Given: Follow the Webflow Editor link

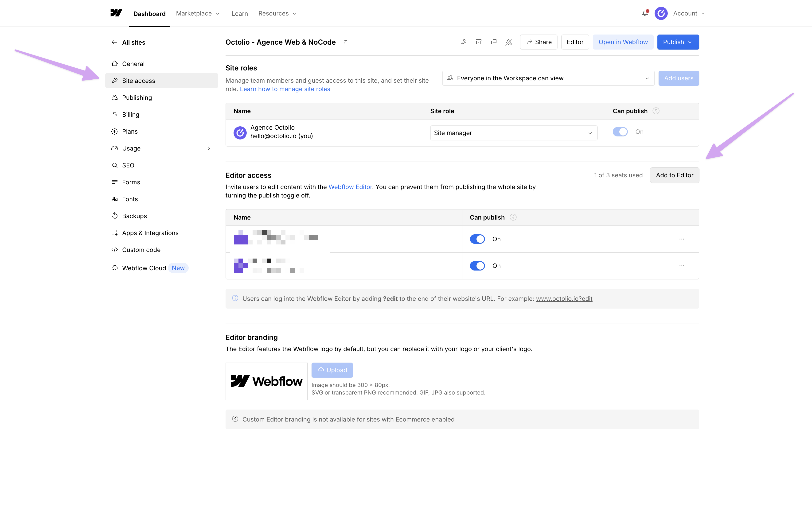Looking at the screenshot, I should pyautogui.click(x=350, y=187).
